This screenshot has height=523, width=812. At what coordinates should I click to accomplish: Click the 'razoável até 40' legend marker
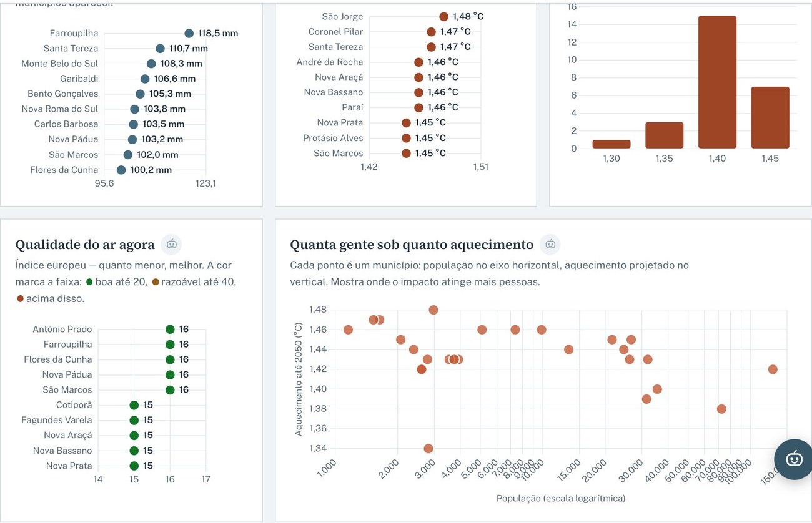click(x=156, y=282)
